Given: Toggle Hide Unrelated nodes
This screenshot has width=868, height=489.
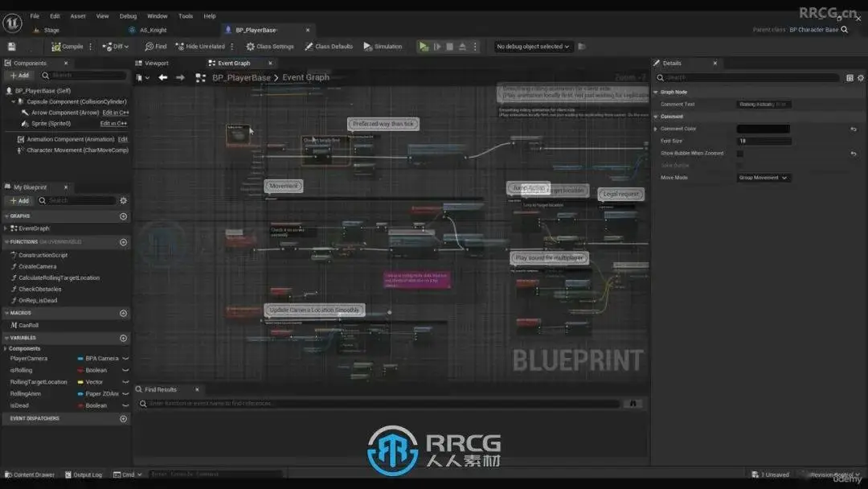Looking at the screenshot, I should click(200, 47).
